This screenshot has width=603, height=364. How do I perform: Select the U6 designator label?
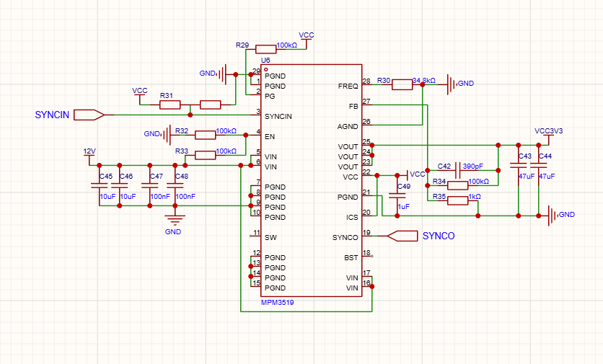[x=265, y=61]
